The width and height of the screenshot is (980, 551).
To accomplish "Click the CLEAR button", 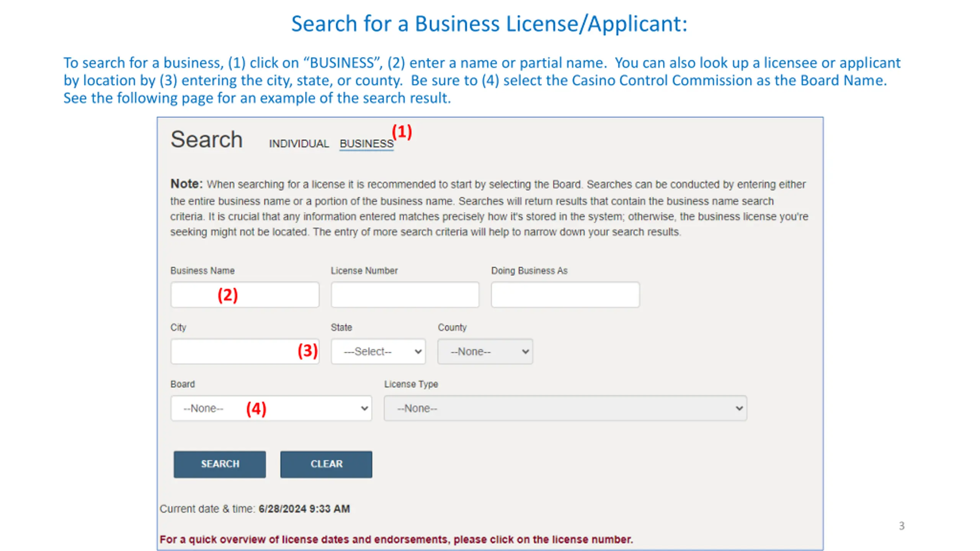I will 326,464.
